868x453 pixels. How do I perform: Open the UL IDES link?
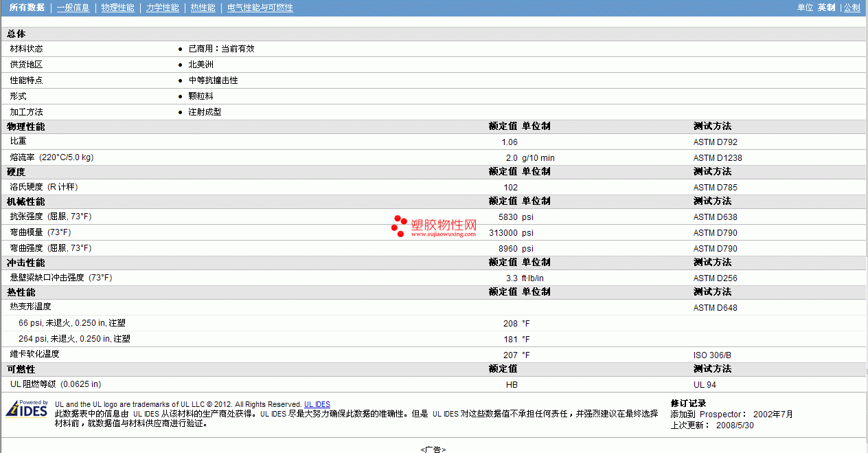point(317,404)
